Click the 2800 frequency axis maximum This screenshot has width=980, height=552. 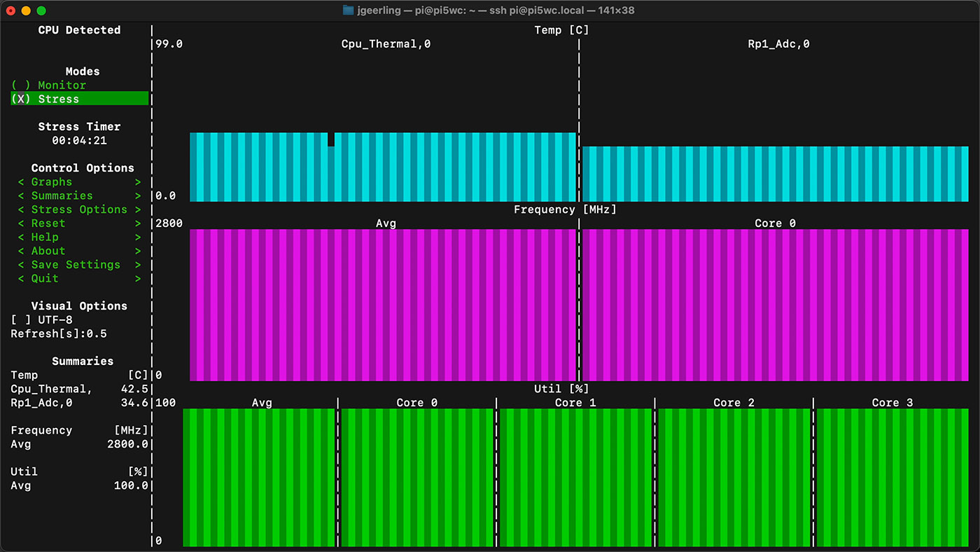[x=169, y=223]
